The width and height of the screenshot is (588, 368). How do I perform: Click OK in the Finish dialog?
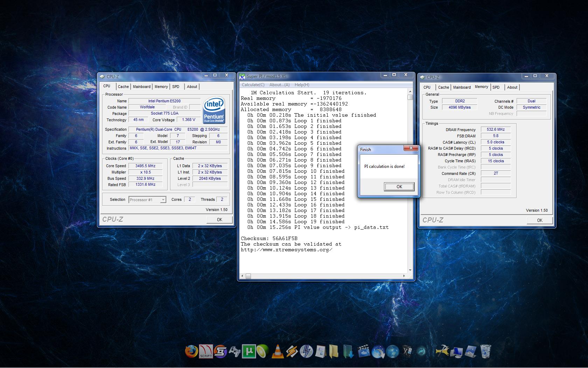399,187
